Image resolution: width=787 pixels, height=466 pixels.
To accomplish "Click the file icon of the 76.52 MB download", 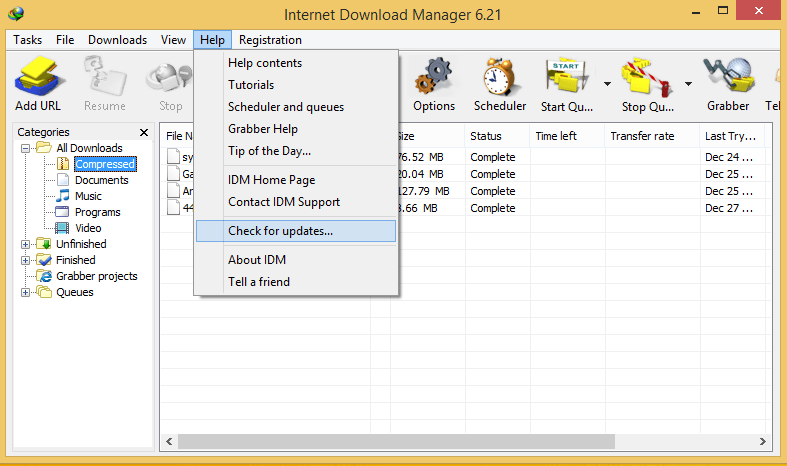I will [x=174, y=157].
